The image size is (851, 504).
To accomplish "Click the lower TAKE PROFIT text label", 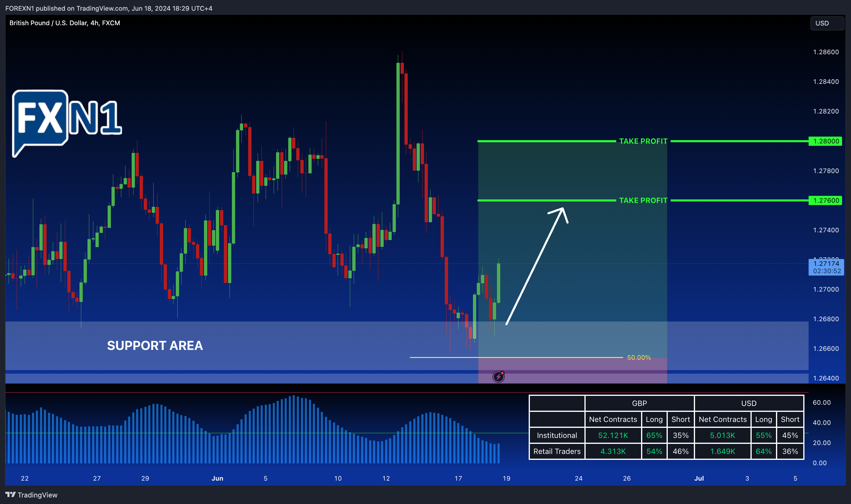I will coord(643,200).
